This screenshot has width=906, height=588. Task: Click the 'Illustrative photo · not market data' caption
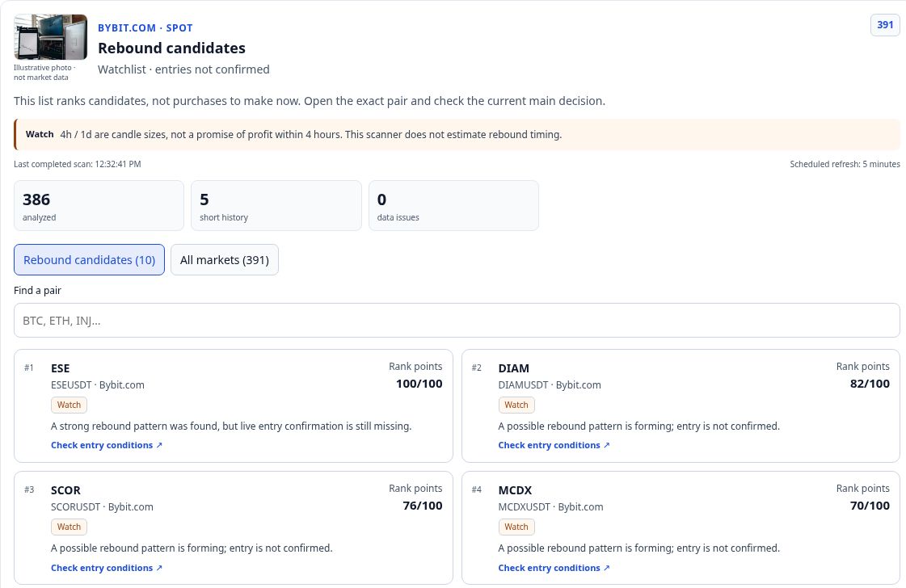click(x=44, y=73)
